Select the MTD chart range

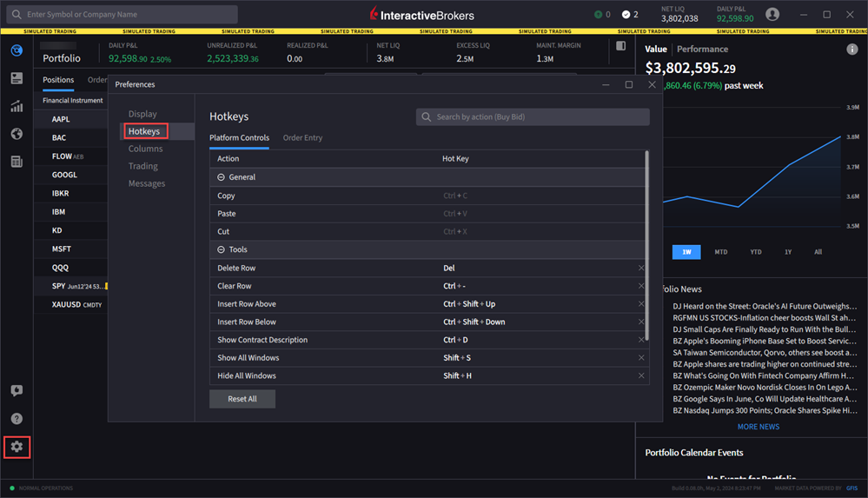pos(721,252)
